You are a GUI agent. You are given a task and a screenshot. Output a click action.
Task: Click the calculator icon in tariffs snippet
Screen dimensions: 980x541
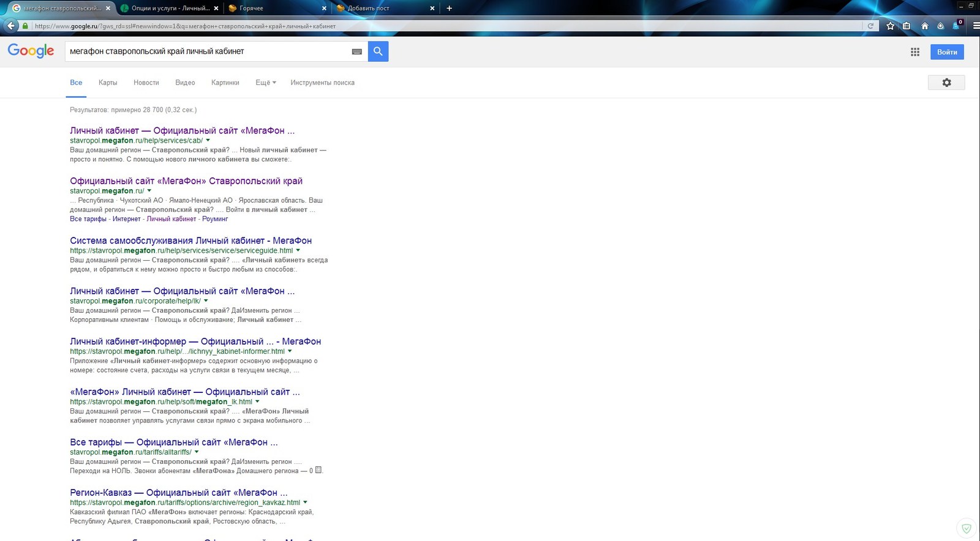[318, 470]
